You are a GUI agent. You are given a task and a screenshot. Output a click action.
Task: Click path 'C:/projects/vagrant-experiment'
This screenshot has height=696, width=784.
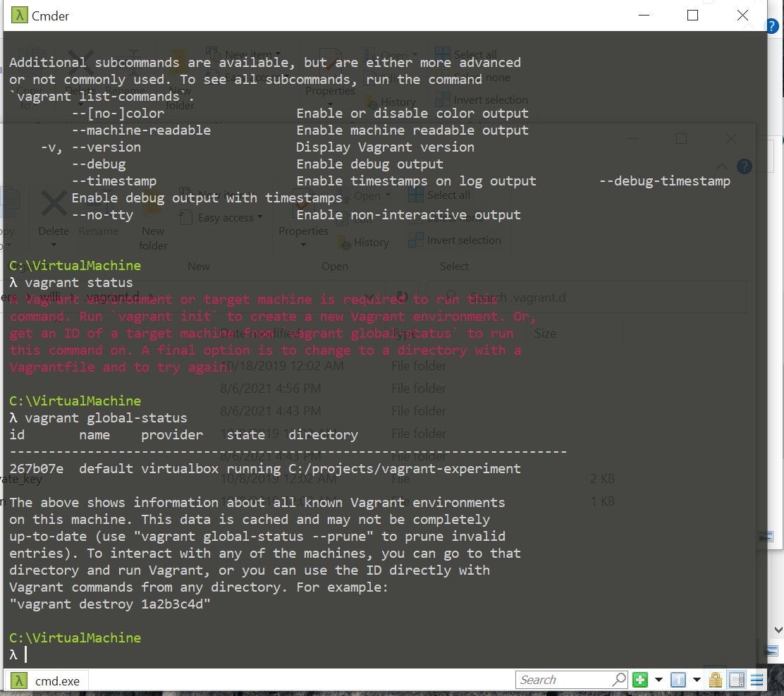(405, 468)
